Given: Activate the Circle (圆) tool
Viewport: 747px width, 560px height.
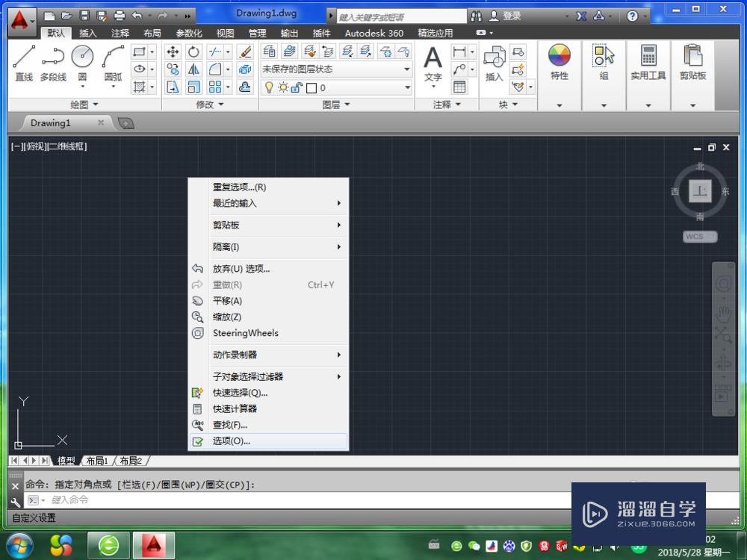Looking at the screenshot, I should click(82, 57).
